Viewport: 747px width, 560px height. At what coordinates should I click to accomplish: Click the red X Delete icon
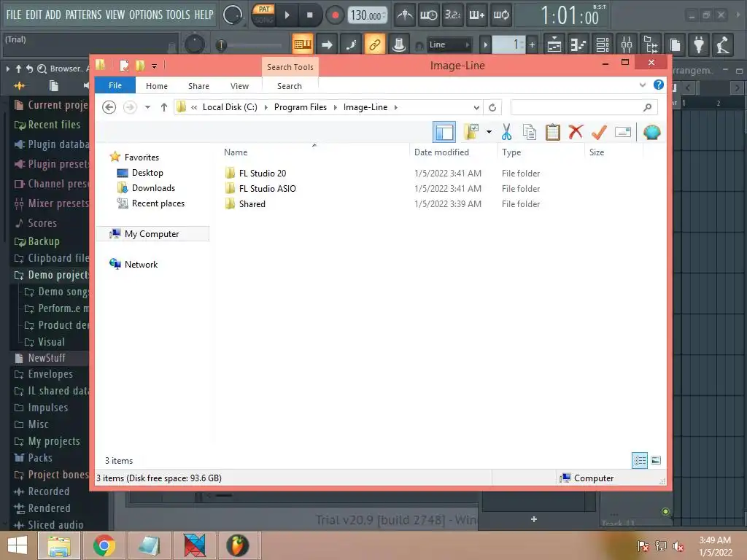pos(576,132)
